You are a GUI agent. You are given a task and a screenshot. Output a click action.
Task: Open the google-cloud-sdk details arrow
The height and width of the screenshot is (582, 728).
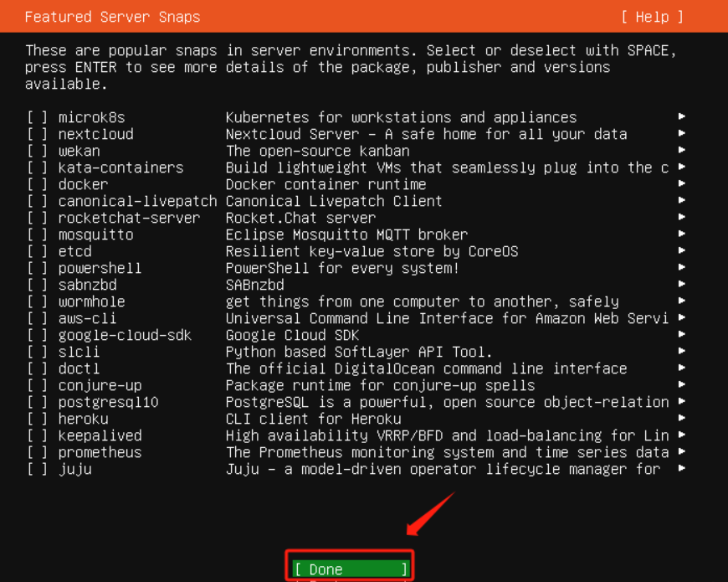coord(682,333)
